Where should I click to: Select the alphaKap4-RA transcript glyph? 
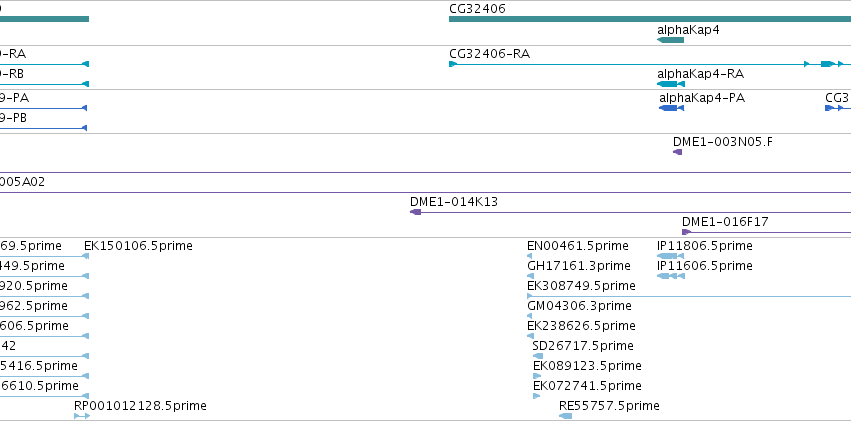[x=671, y=84]
